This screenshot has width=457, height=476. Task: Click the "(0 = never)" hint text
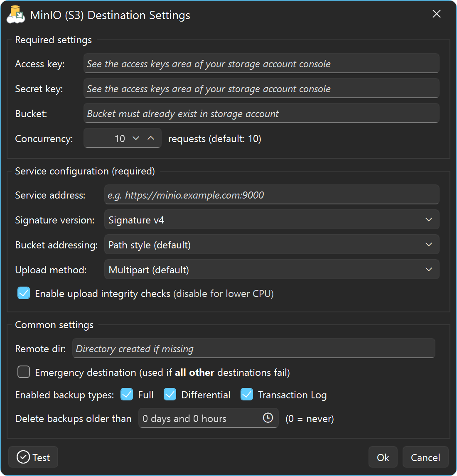pos(310,419)
